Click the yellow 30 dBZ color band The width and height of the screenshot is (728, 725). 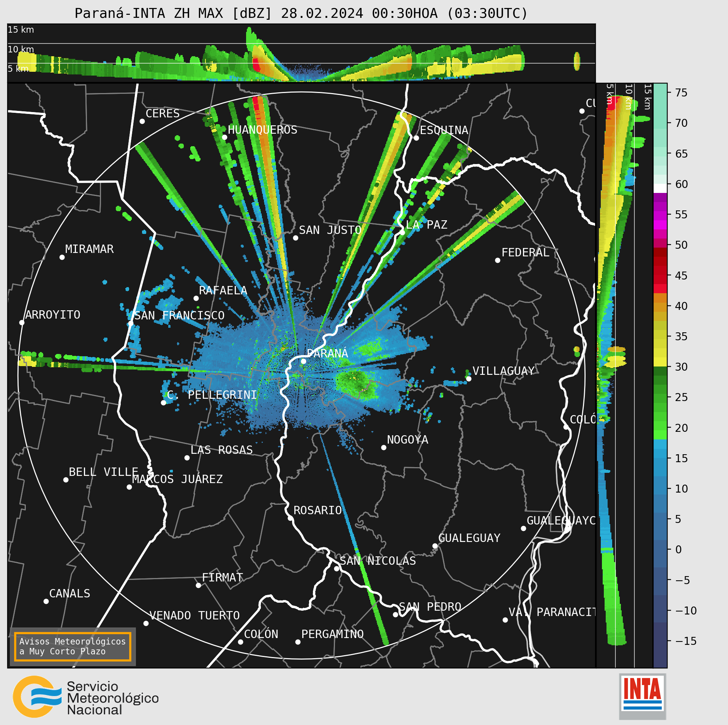(x=660, y=362)
